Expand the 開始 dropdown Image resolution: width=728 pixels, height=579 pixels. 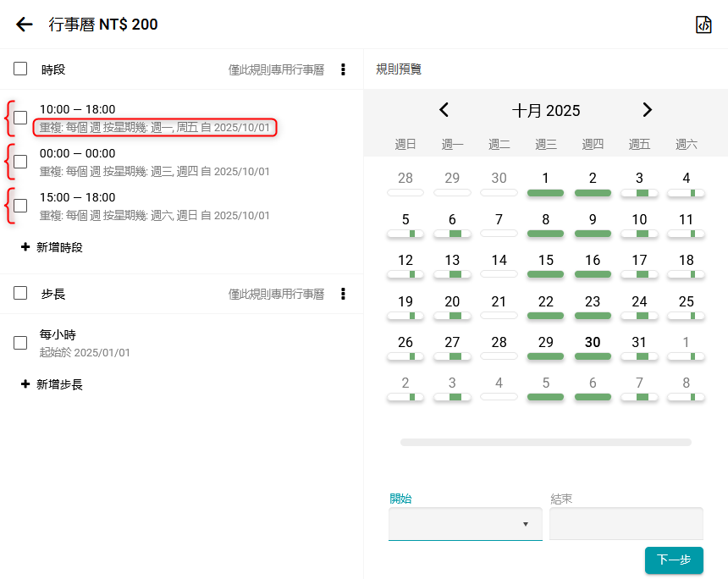click(x=465, y=524)
